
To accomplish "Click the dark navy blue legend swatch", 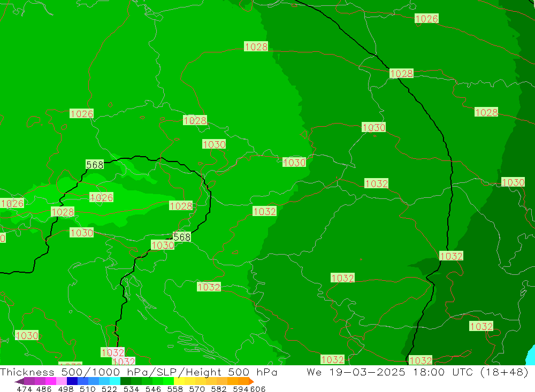I will tap(72, 381).
